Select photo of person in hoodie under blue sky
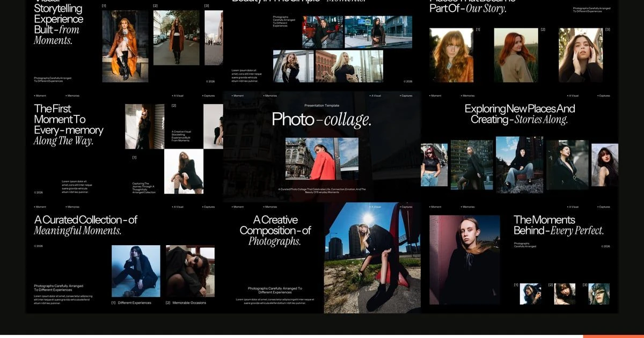The height and width of the screenshot is (338, 644). (519, 165)
